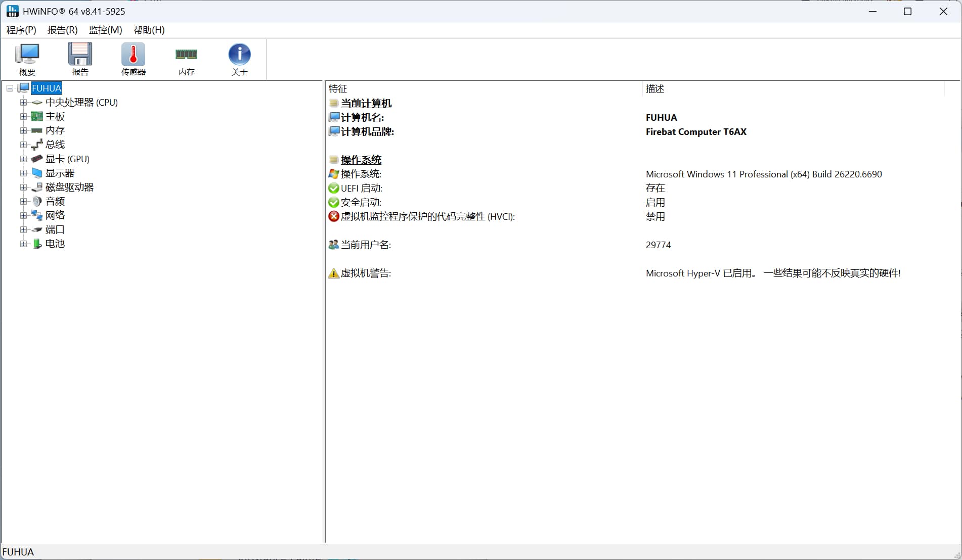Click yellow warning icon beside 虚拟机警告
The height and width of the screenshot is (560, 962).
point(333,273)
